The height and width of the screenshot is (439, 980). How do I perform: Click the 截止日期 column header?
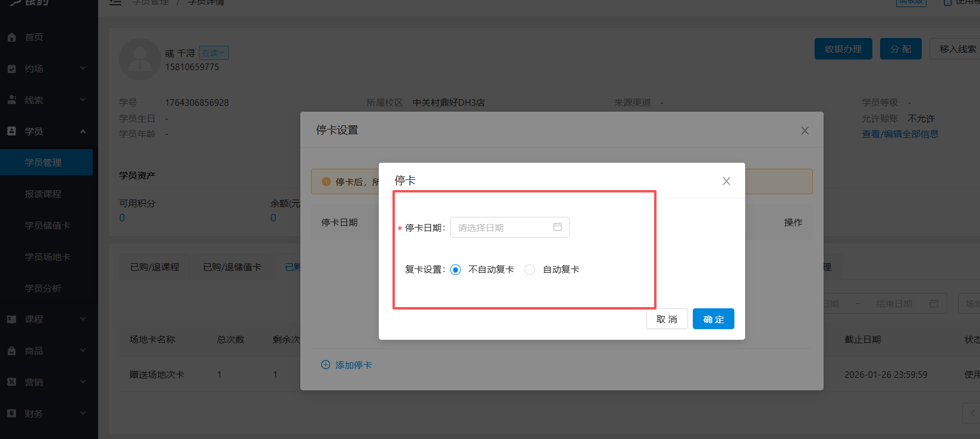[863, 340]
